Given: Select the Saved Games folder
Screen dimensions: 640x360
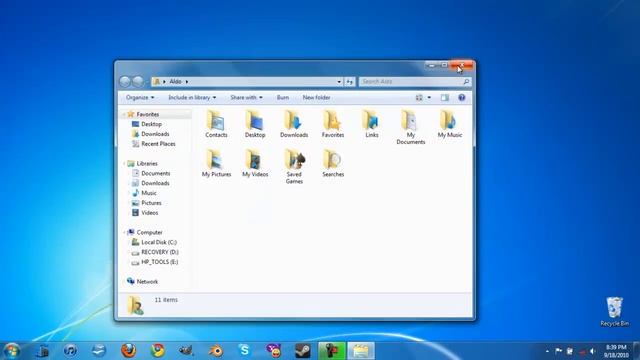Looking at the screenshot, I should click(x=294, y=167).
